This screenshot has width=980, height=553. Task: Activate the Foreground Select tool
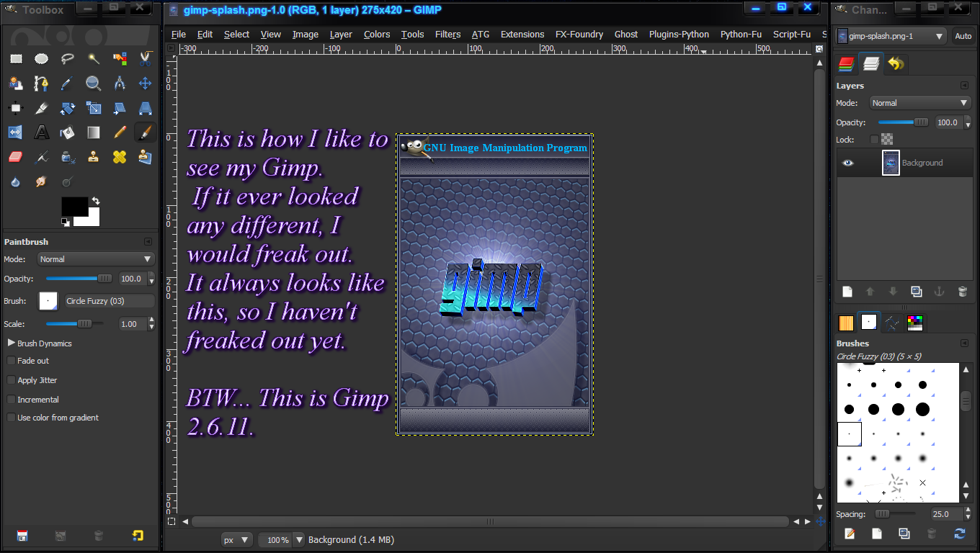click(x=16, y=84)
